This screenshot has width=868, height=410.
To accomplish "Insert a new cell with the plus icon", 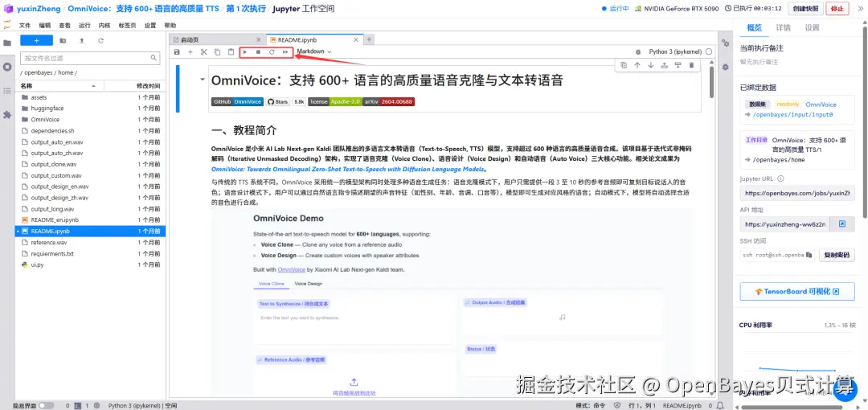I will [x=190, y=52].
